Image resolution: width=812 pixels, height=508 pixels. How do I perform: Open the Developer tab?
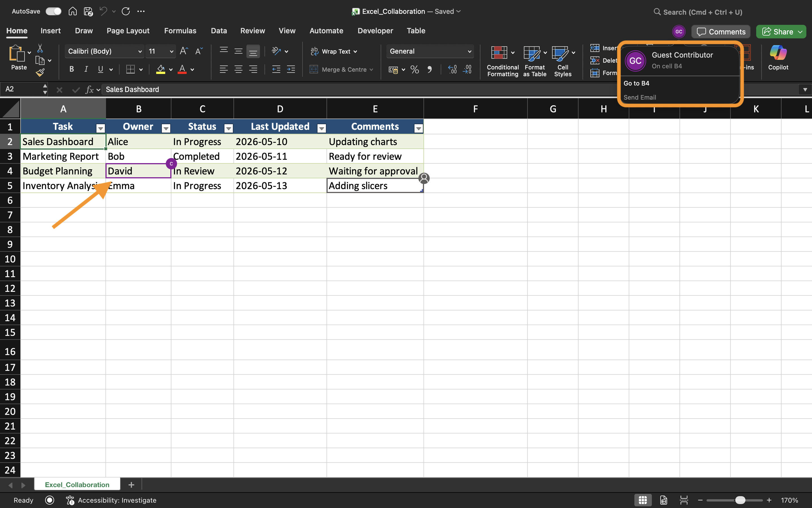375,30
